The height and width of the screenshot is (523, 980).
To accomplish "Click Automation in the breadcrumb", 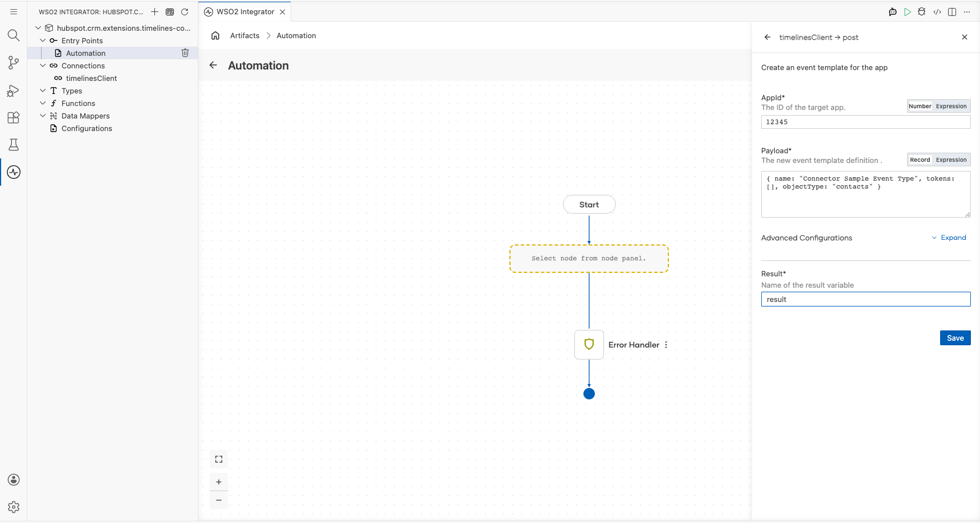I will (x=296, y=35).
